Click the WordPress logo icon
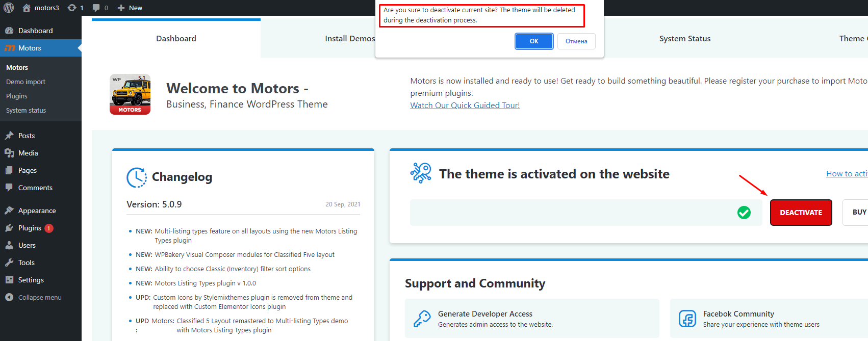The width and height of the screenshot is (868, 341). (7, 8)
